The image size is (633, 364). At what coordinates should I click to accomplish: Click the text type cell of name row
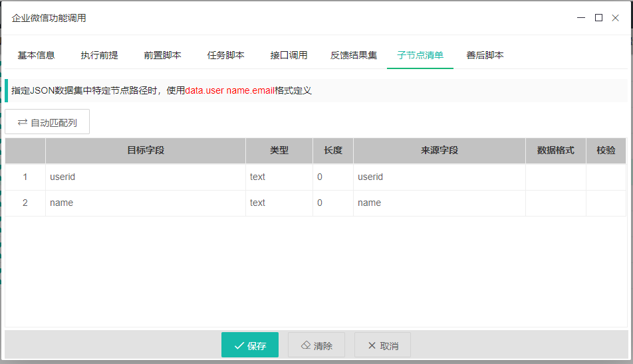click(x=279, y=203)
